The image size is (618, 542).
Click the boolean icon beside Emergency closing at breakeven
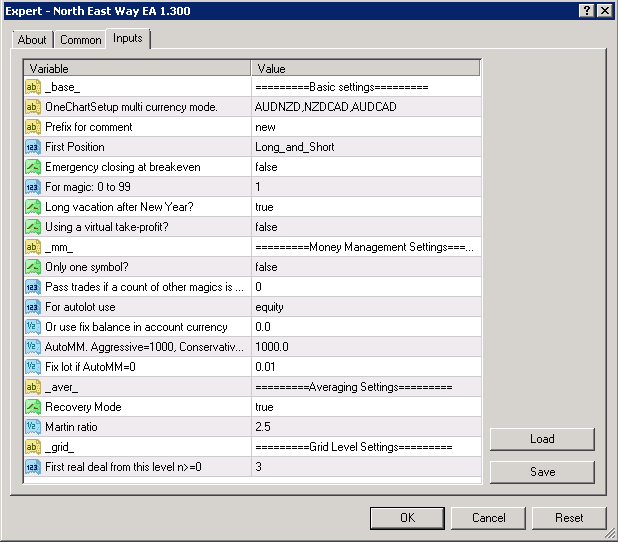coord(33,167)
